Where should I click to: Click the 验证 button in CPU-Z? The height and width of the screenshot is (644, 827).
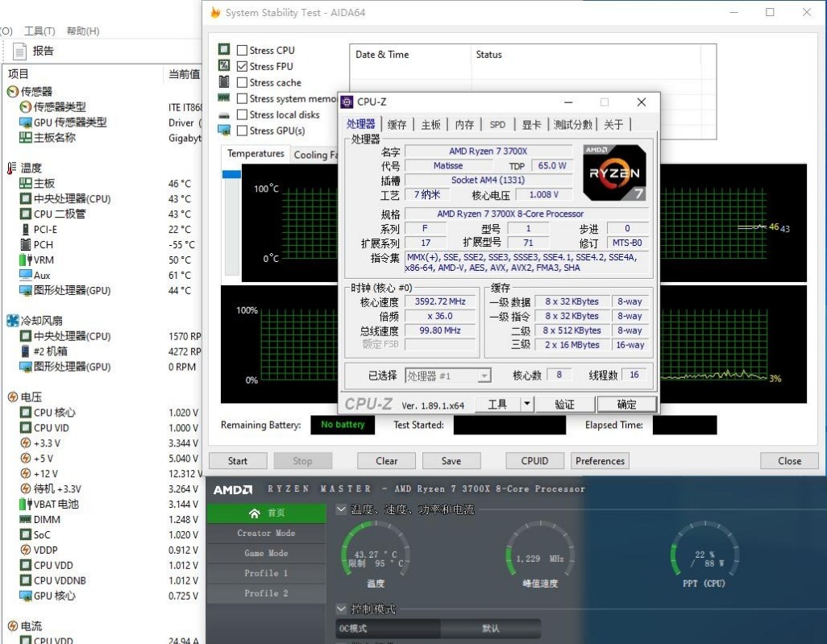[564, 404]
